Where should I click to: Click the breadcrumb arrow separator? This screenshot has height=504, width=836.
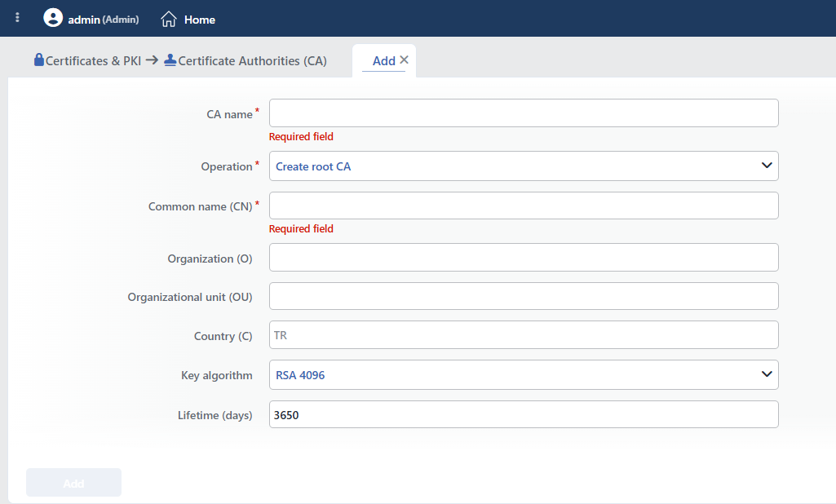click(152, 60)
